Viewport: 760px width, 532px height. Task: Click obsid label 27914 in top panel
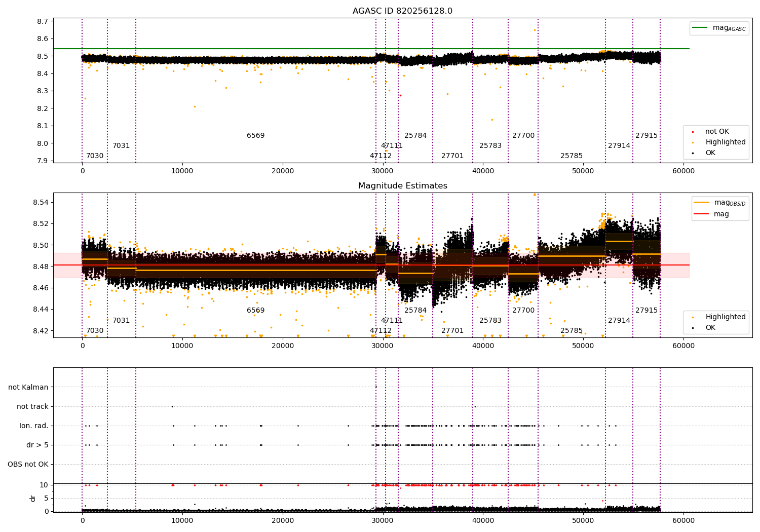pos(619,146)
